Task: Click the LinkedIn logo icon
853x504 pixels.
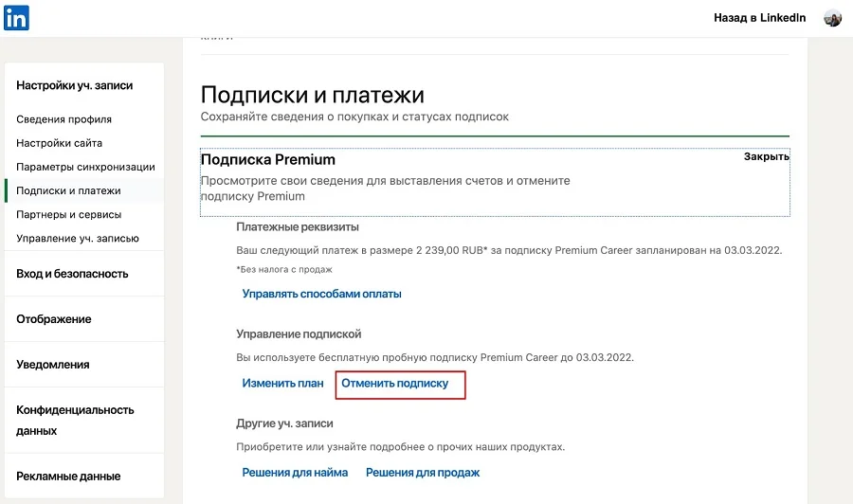Action: click(17, 17)
